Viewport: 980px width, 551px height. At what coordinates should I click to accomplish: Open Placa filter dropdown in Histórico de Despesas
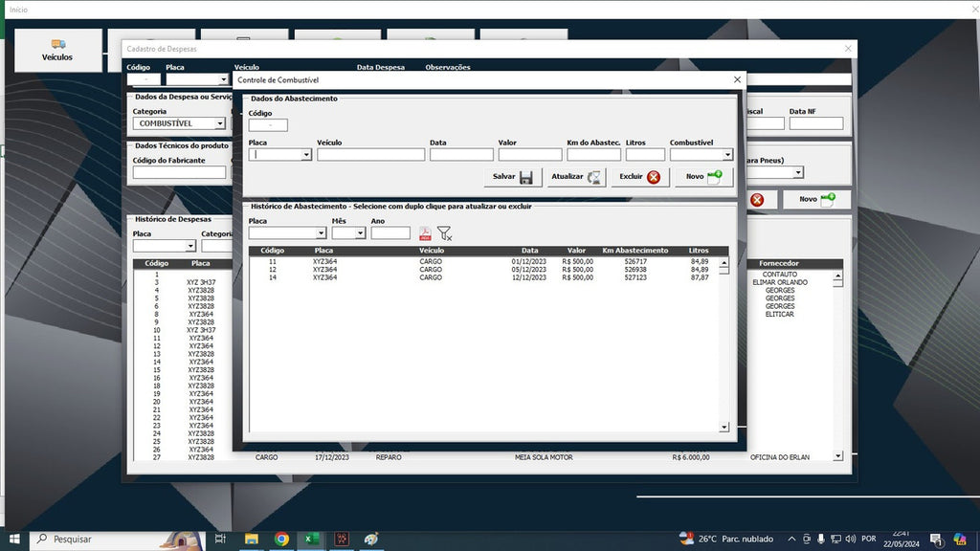[x=190, y=246]
